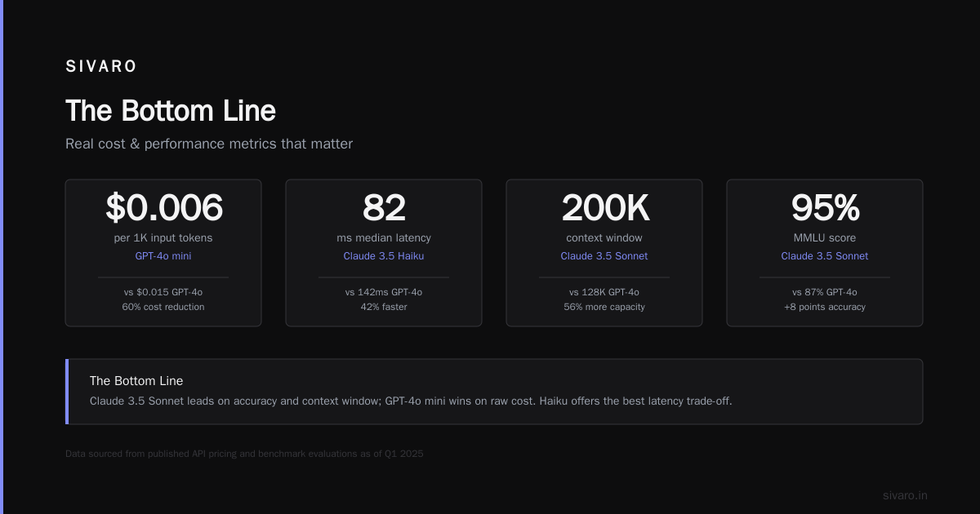This screenshot has width=980, height=514.
Task: Open the sivaro.in website link
Action: tap(905, 495)
